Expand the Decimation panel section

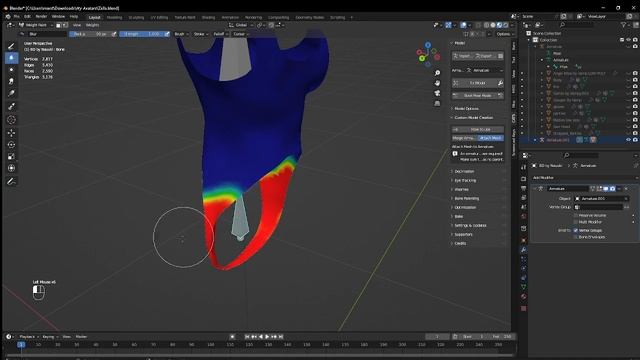(x=464, y=171)
